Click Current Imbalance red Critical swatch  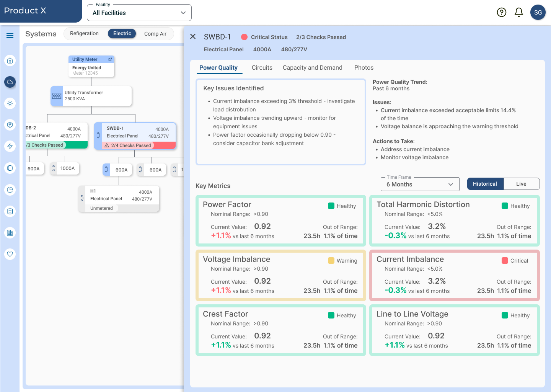pyautogui.click(x=505, y=261)
